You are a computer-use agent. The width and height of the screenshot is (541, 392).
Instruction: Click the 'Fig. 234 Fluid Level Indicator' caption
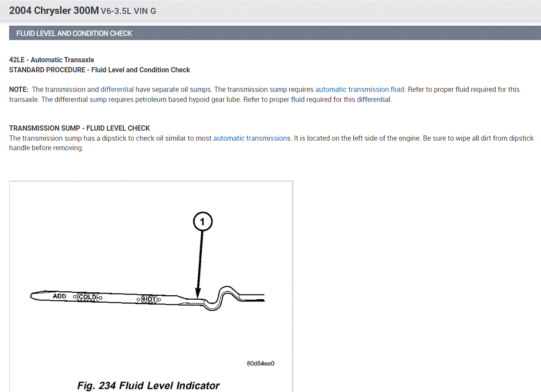pyautogui.click(x=149, y=385)
